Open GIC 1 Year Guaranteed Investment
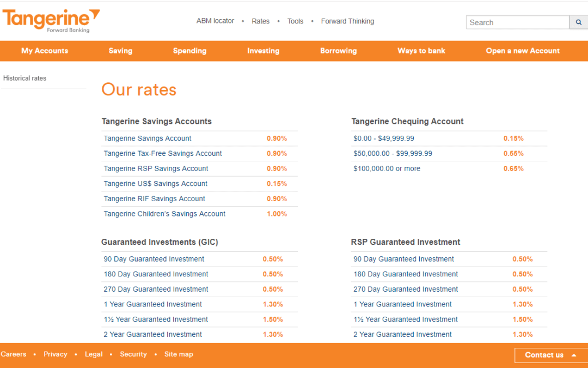 [152, 304]
